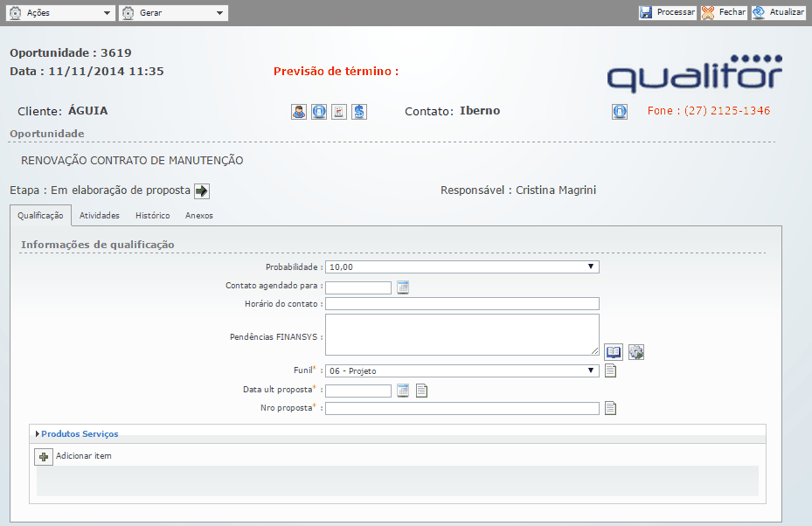Switch to the Histórico tab

153,216
